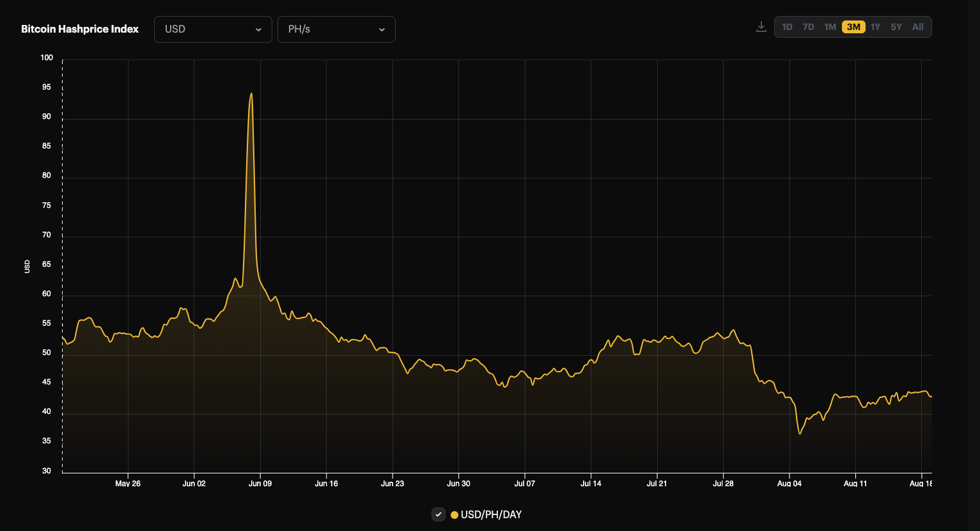Screen dimensions: 980x531
Task: Click the download chart icon
Action: (x=761, y=26)
